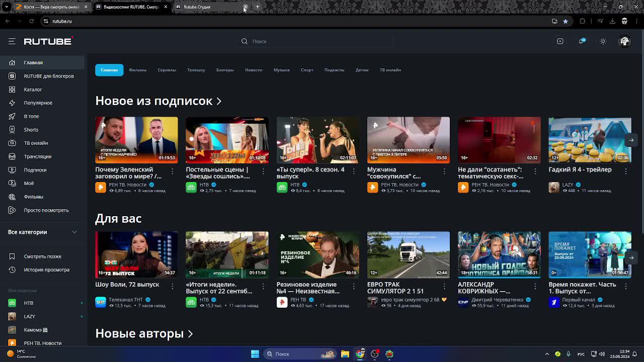Screen dimensions: 644x362
Task: Open options for Почему Зеленский video
Action: click(173, 172)
